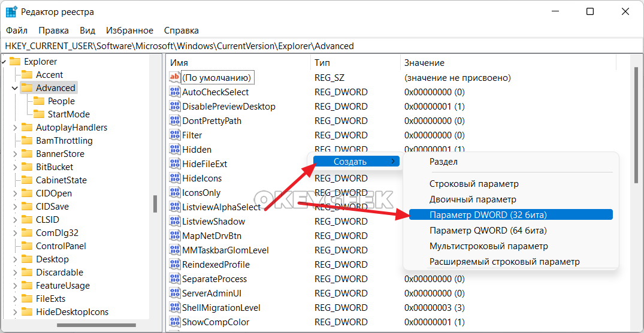Choose Параметр DWORD (32 бита) from submenu

[x=488, y=215]
